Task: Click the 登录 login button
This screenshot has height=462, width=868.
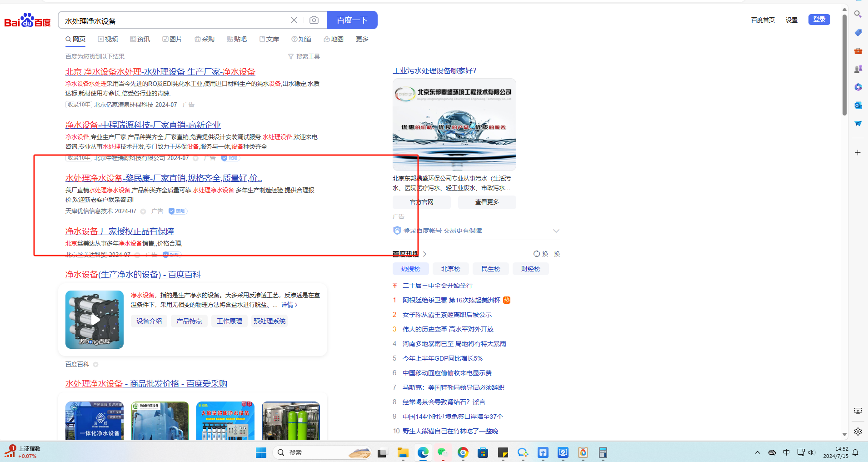Action: (819, 20)
